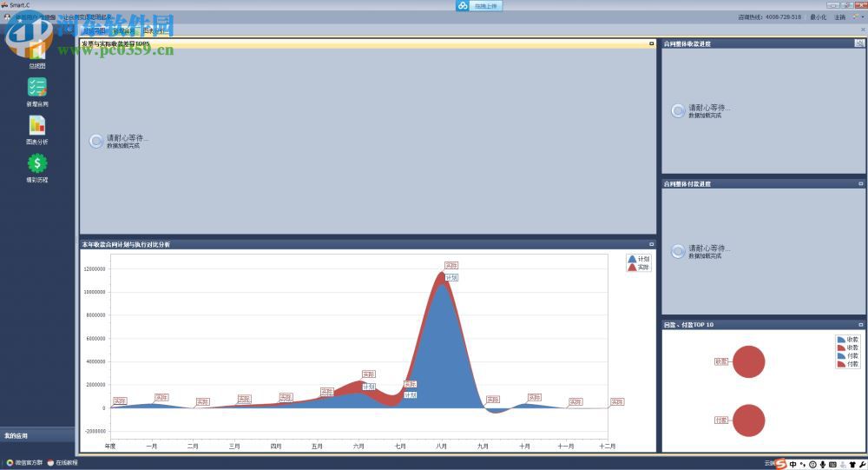Click the Sogou S input method icon
Viewport: 868px width, 470px height.
781,464
